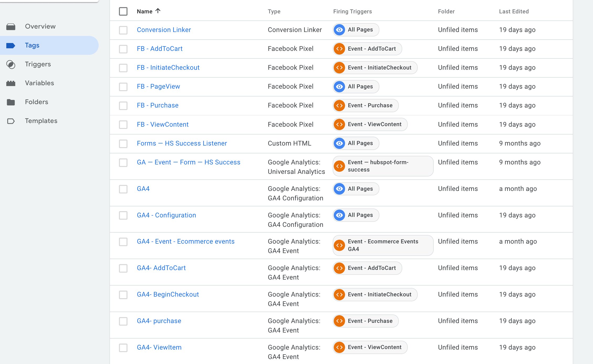
Task: Open the Templates section
Action: pos(41,121)
